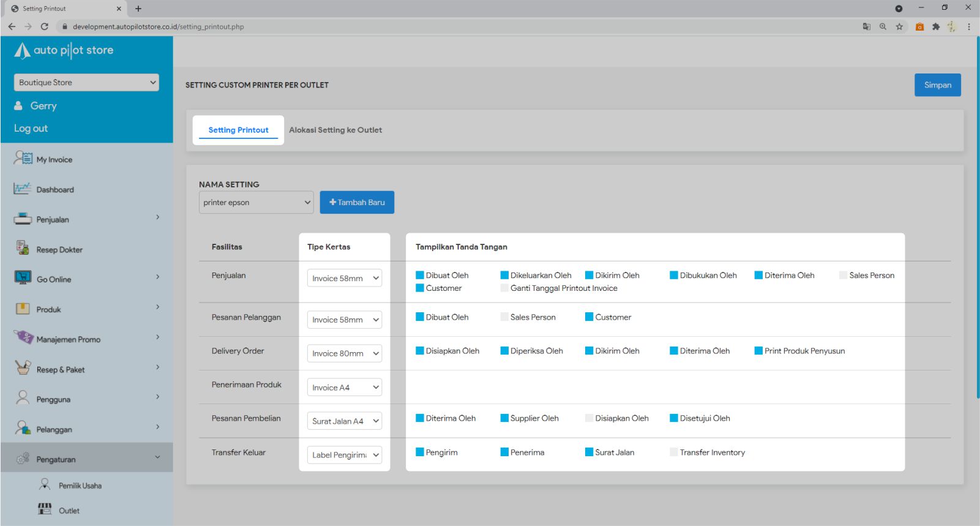Click the My Invoice sidebar icon
980x526 pixels.
pyautogui.click(x=23, y=159)
